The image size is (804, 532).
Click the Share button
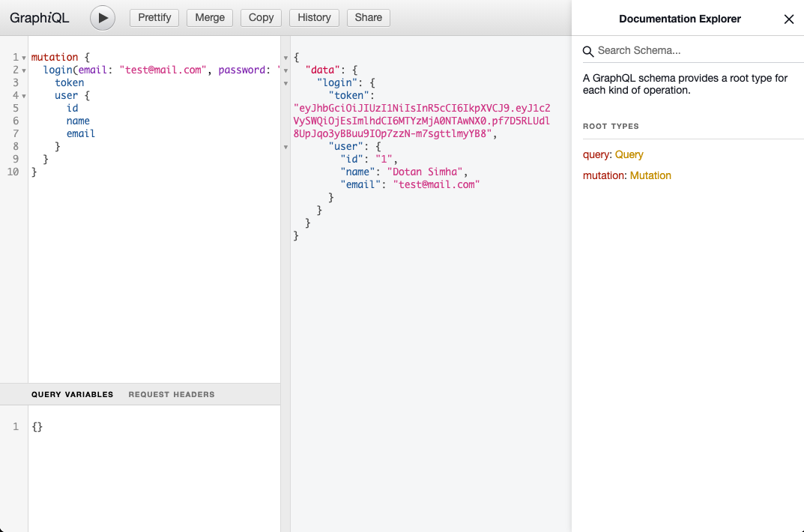click(x=369, y=18)
